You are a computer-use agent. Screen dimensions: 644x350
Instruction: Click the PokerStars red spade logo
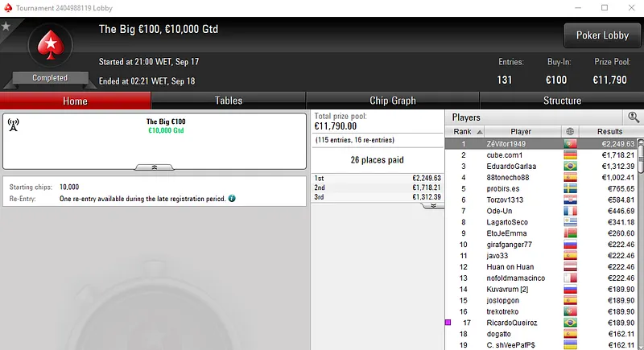[x=51, y=45]
